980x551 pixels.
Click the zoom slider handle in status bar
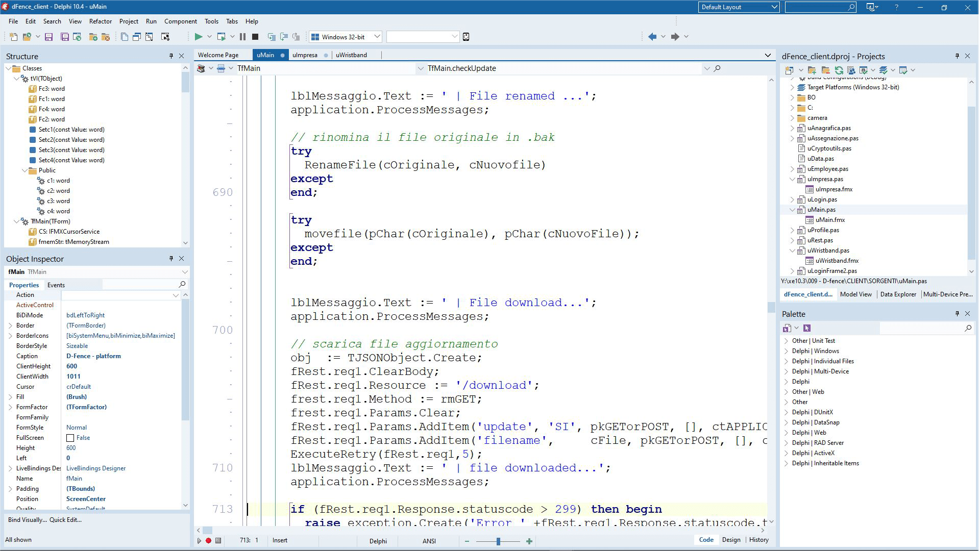pyautogui.click(x=498, y=541)
